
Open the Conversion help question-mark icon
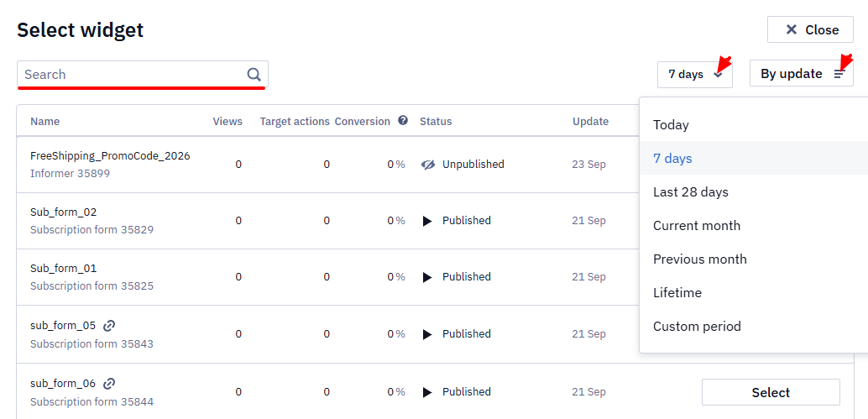[403, 120]
